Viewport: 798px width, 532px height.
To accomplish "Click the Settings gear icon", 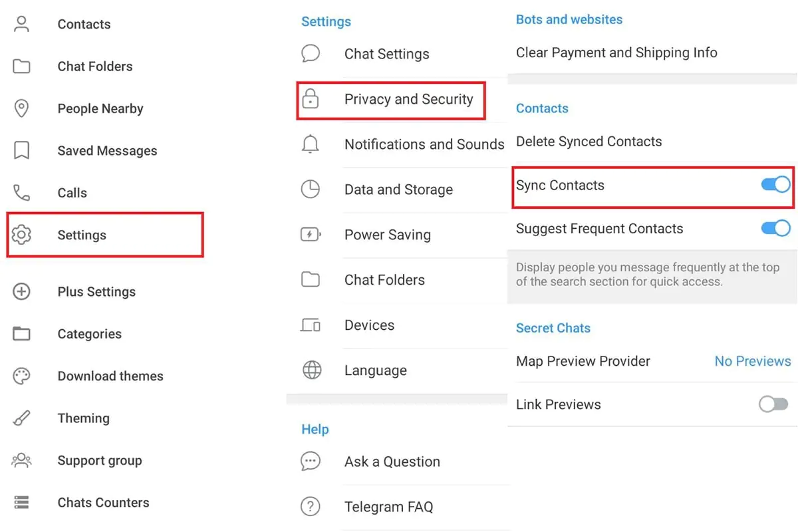I will tap(22, 235).
